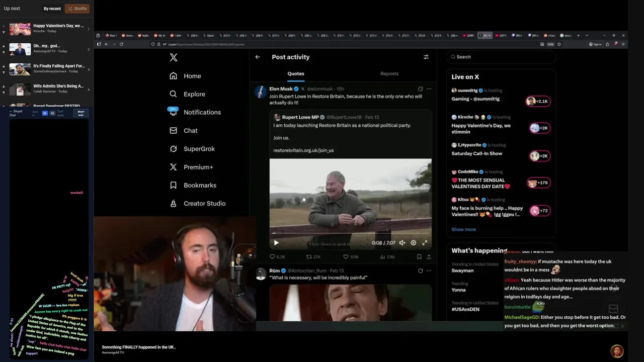Move Wife Admits video down in queue
Viewport: 644px width, 362px height.
[x=4, y=93]
